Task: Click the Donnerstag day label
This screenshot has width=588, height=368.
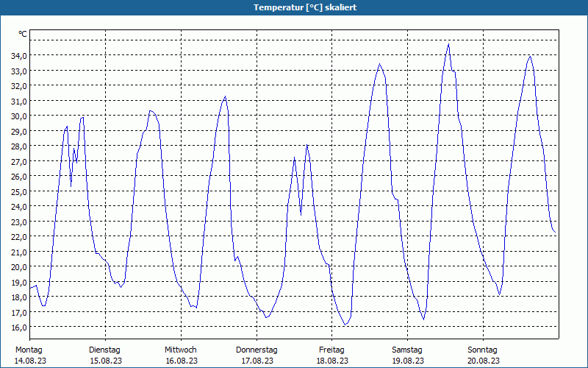Action: [x=257, y=350]
